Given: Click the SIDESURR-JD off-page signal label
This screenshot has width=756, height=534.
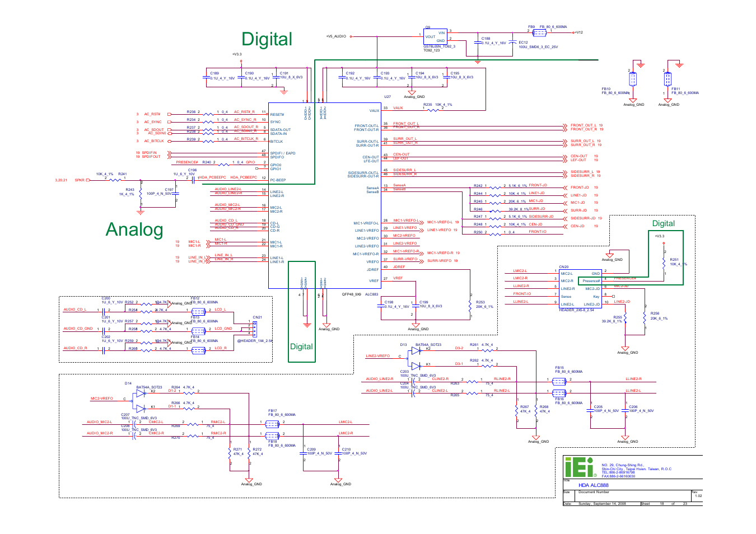Looking at the screenshot, I should click(583, 218).
